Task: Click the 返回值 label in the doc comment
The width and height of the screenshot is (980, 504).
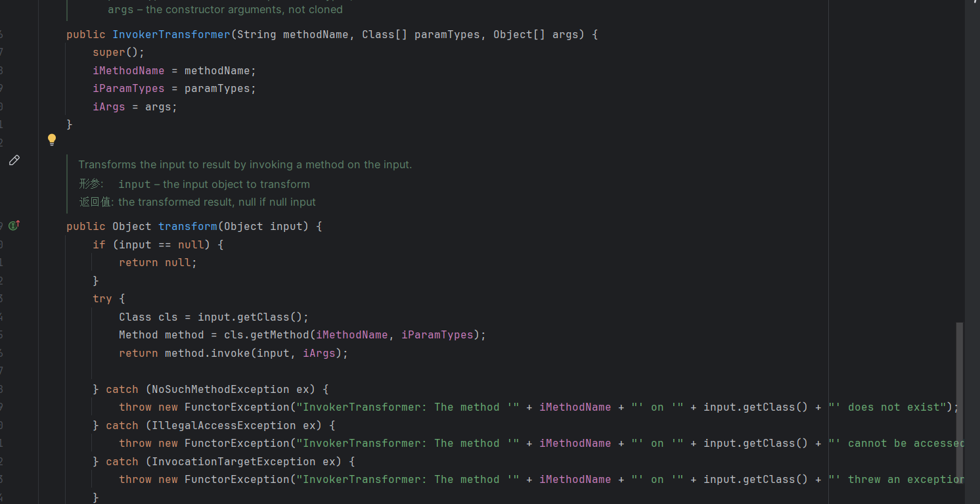Action: coord(97,202)
